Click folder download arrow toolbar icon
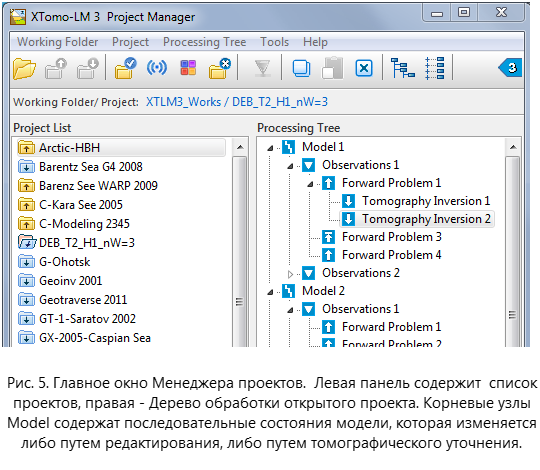 [87, 69]
